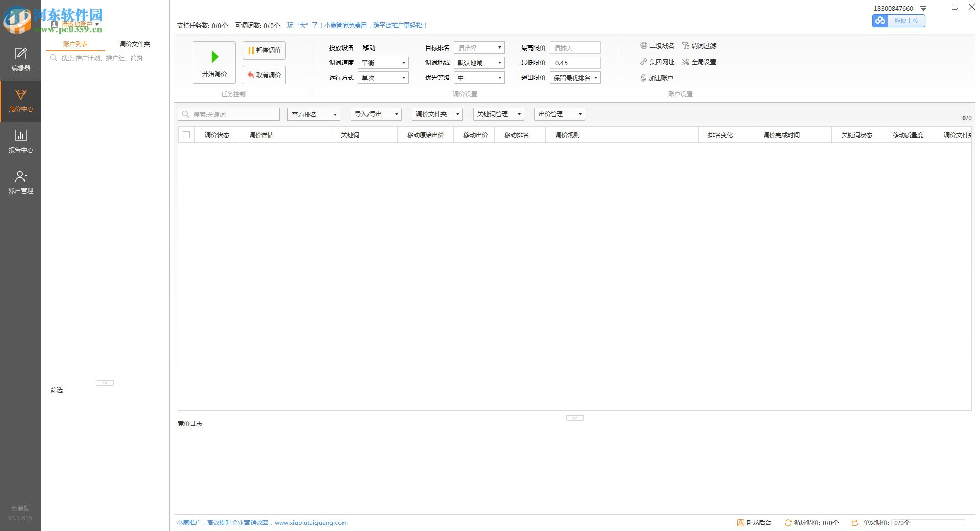
Task: Click the green 开始调价 start button
Action: pyautogui.click(x=214, y=62)
